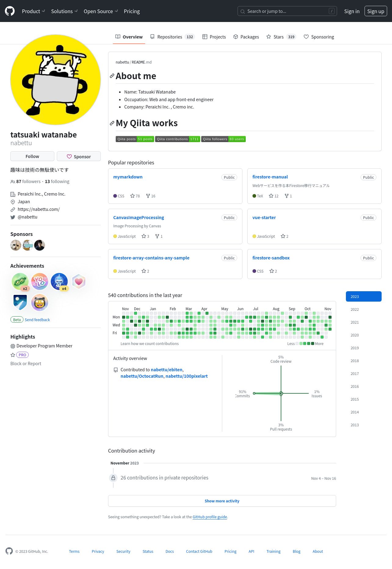Click the yellow cat profile avatar
Viewport: 392px width, 569px height.
56,80
